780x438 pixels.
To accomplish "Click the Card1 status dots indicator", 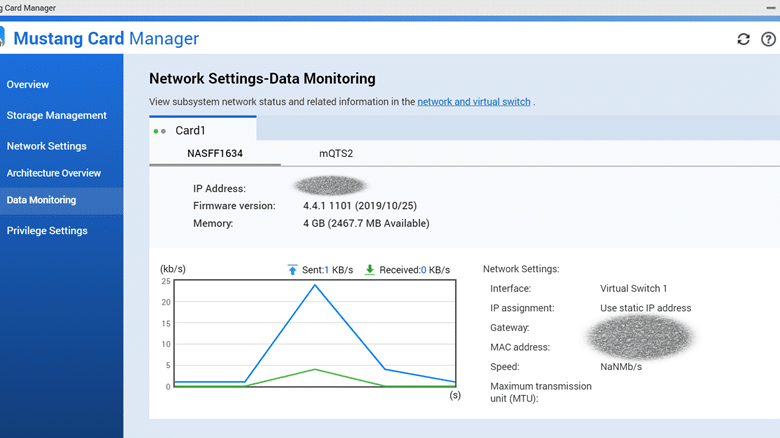I will click(160, 131).
